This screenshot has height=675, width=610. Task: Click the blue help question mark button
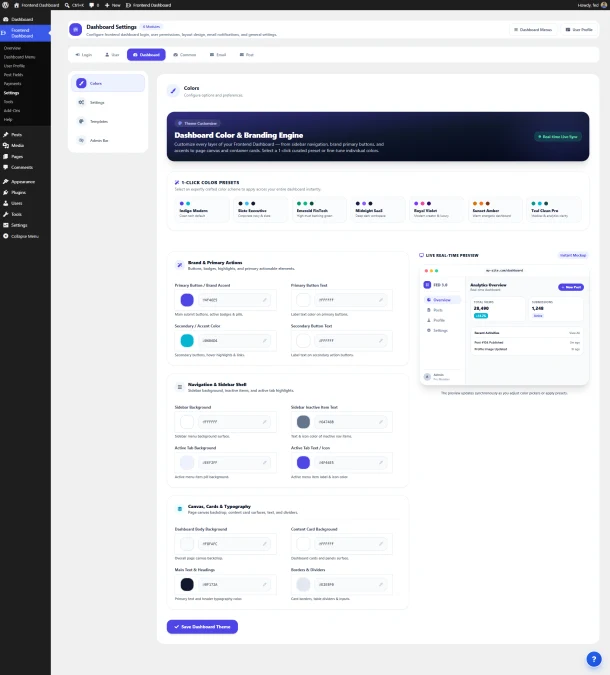pos(594,659)
